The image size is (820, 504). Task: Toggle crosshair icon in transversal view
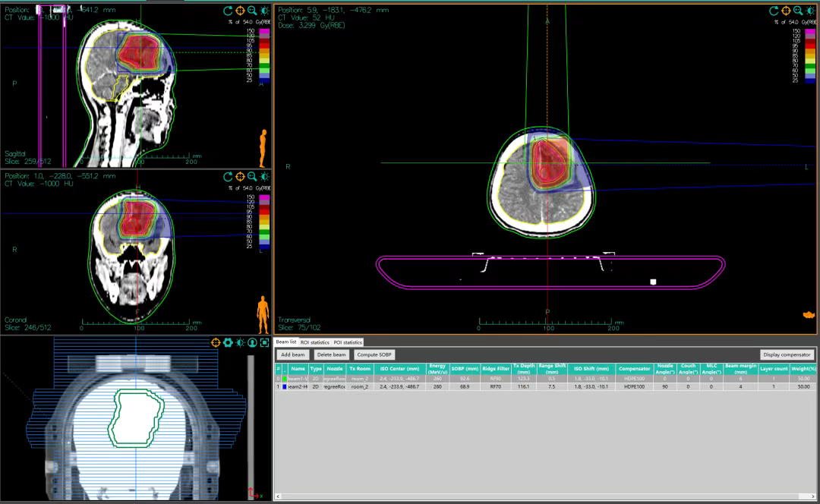coord(786,11)
